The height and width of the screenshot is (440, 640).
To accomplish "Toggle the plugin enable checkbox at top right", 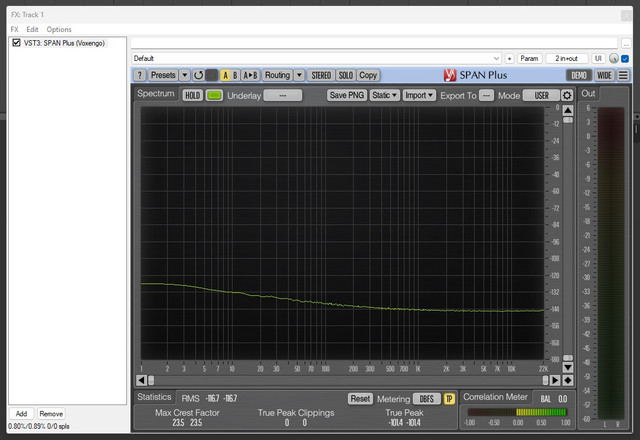I will [624, 58].
